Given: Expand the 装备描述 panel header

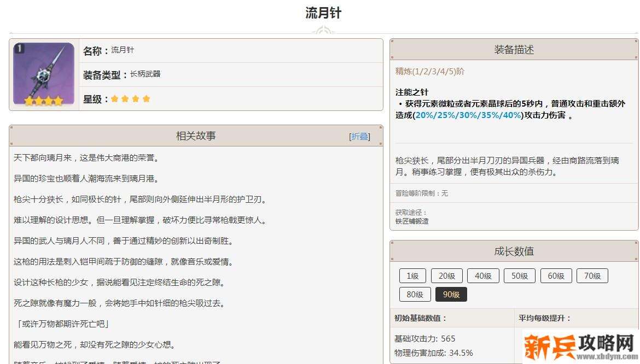Looking at the screenshot, I should [x=513, y=49].
